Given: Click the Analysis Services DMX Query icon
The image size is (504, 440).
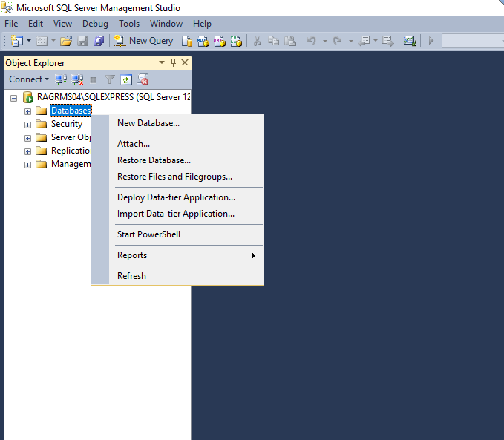Looking at the screenshot, I should tap(220, 41).
